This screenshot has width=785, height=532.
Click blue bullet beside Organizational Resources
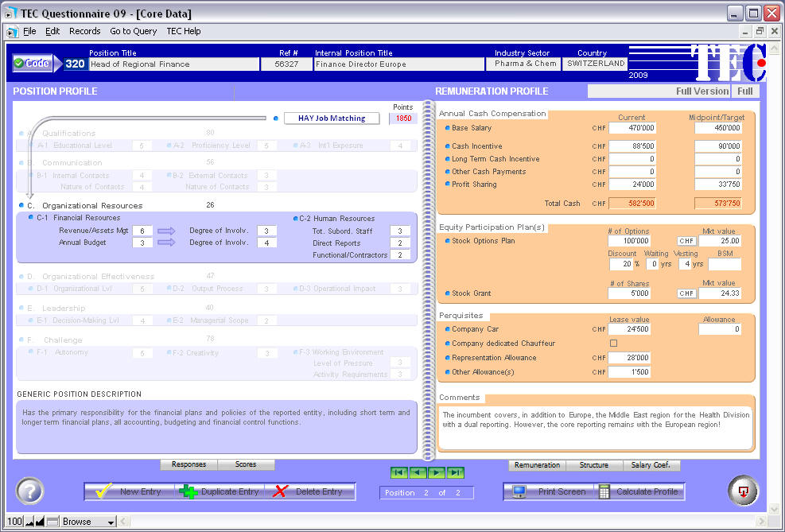21,205
